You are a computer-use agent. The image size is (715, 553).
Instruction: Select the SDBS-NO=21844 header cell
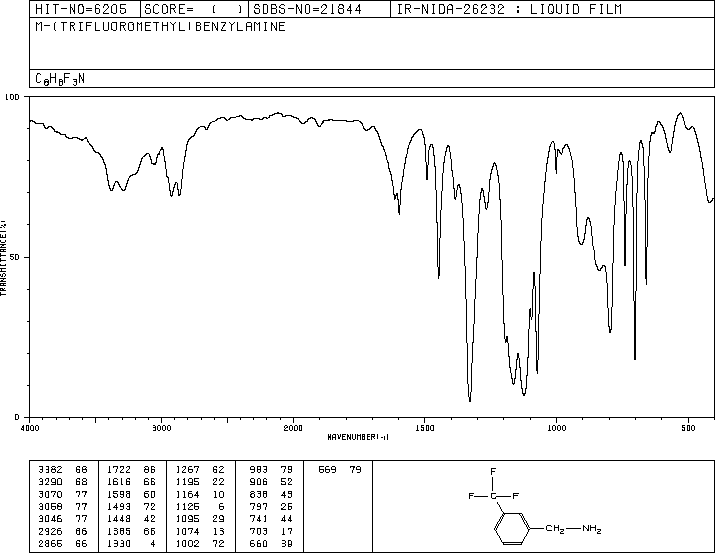(x=319, y=9)
